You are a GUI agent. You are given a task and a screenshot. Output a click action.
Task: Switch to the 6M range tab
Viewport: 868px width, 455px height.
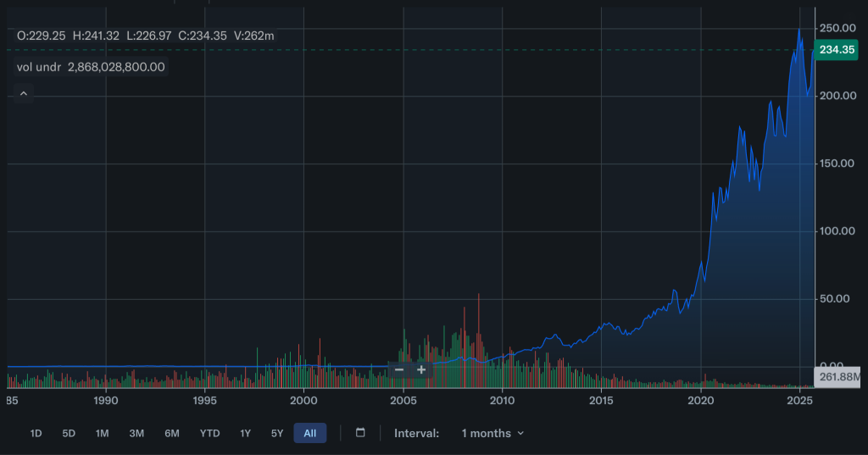pyautogui.click(x=172, y=433)
